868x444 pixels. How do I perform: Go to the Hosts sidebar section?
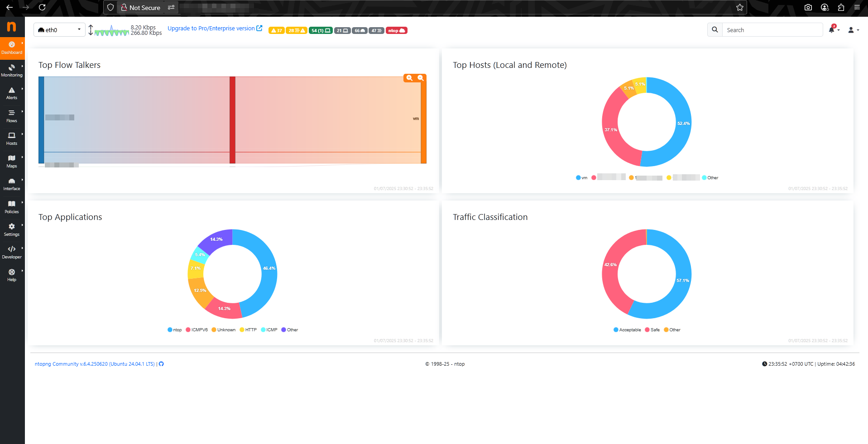click(x=12, y=138)
